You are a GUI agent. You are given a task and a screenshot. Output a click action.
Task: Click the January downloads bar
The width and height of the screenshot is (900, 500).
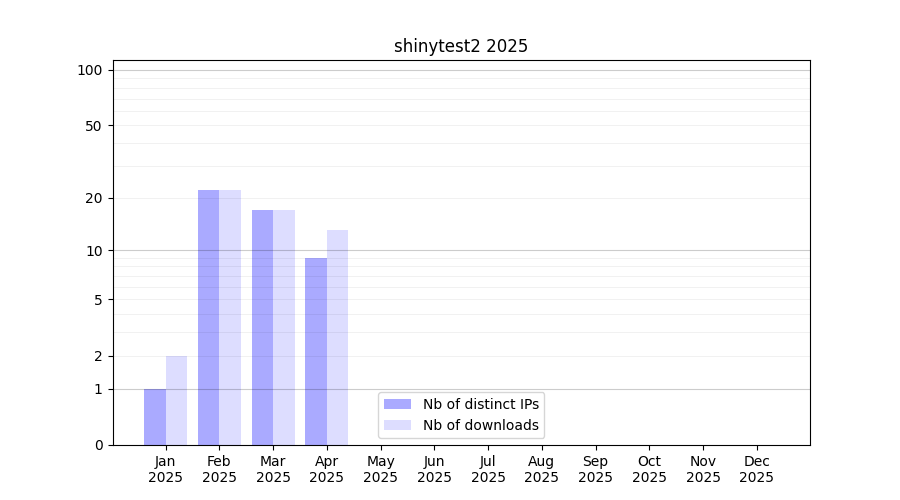(176, 400)
